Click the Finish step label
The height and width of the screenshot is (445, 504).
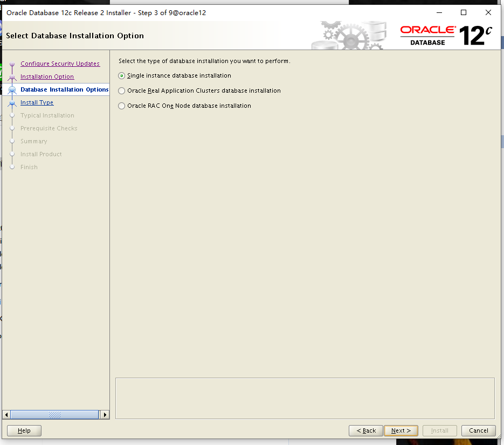29,167
